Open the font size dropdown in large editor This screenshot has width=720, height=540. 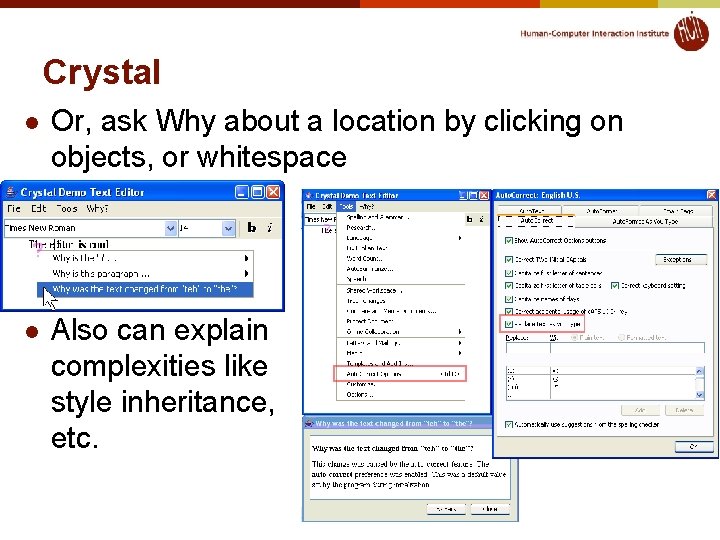[x=228, y=228]
